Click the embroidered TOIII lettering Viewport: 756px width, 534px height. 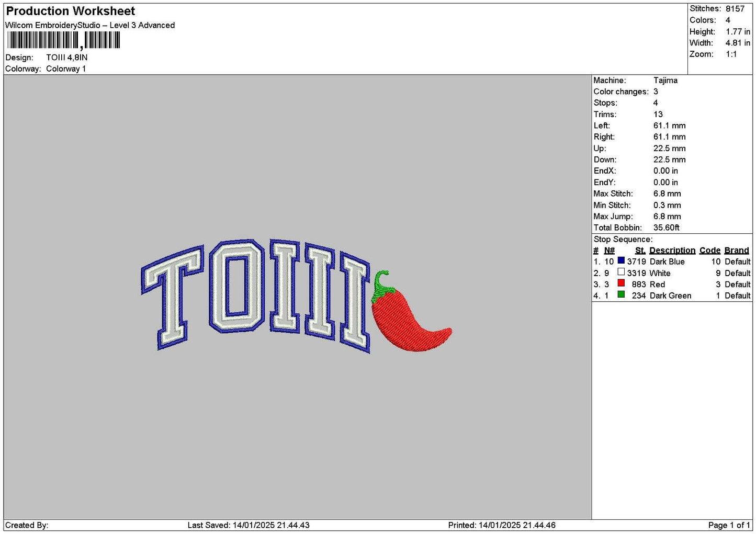[256, 296]
